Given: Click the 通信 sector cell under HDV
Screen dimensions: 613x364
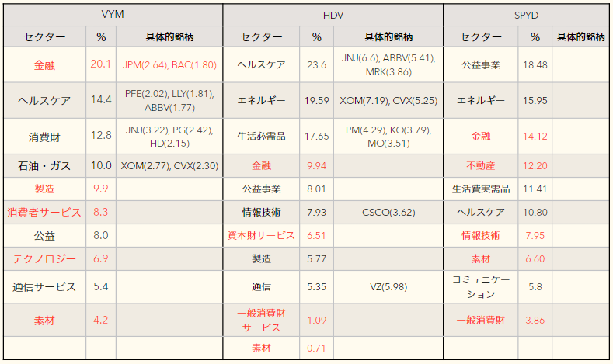Looking at the screenshot, I should 262,287.
